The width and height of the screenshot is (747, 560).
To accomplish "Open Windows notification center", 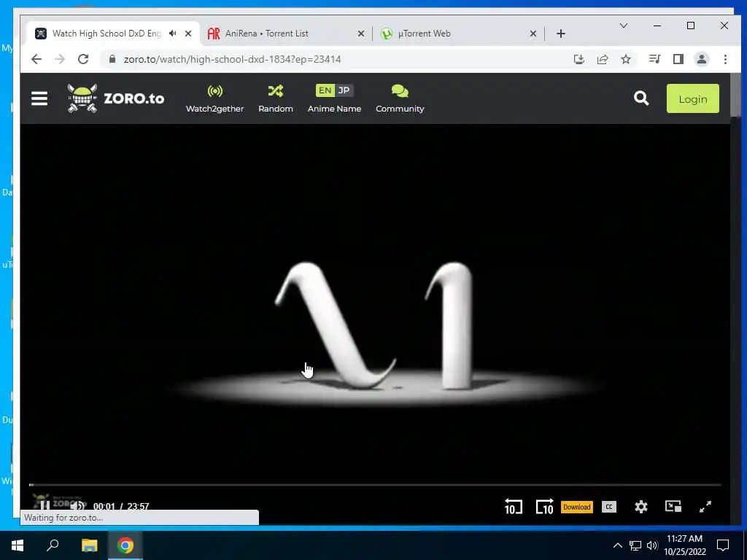I will tap(723, 545).
